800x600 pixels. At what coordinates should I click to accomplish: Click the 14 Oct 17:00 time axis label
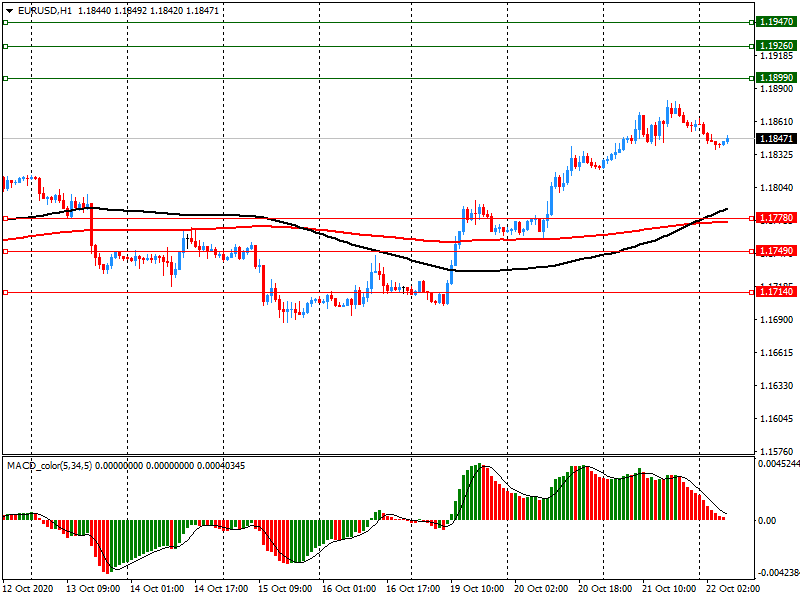221,589
